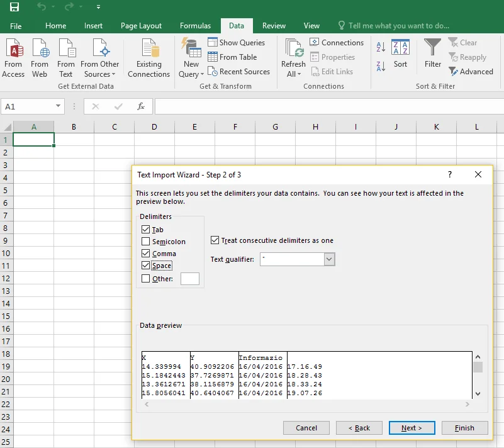Uncheck the Tab delimiter checkbox

pyautogui.click(x=145, y=230)
